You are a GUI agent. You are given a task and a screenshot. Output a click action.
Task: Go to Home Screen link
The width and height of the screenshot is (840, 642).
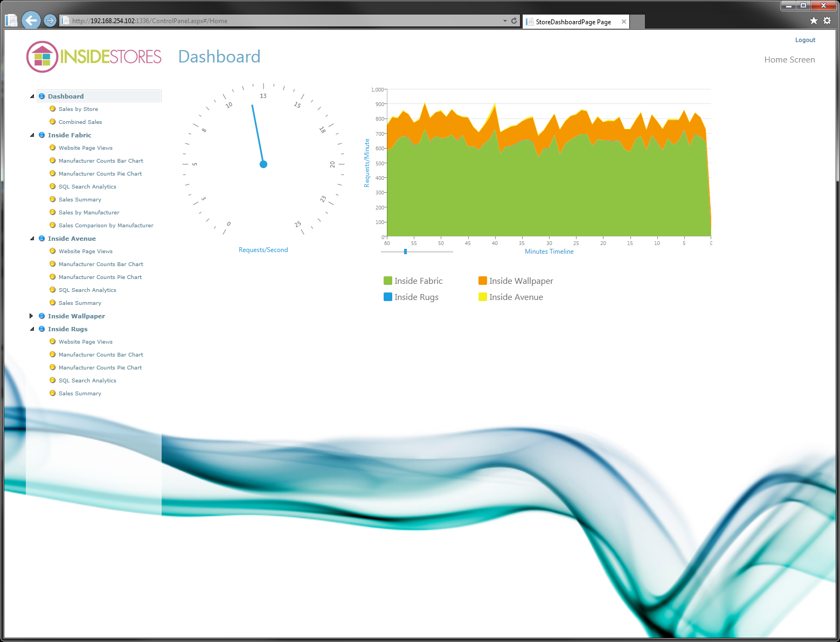(789, 60)
